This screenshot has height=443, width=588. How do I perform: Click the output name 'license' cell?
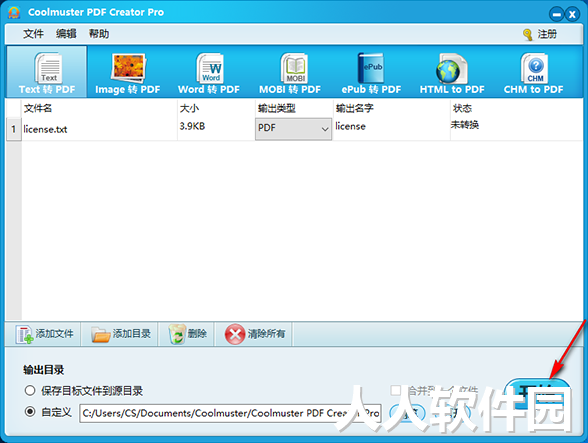point(391,129)
